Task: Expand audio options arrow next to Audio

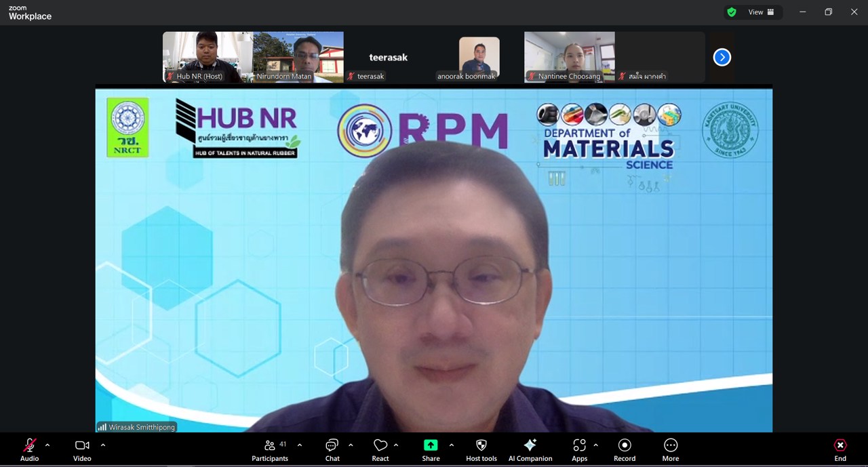Action: pos(47,445)
